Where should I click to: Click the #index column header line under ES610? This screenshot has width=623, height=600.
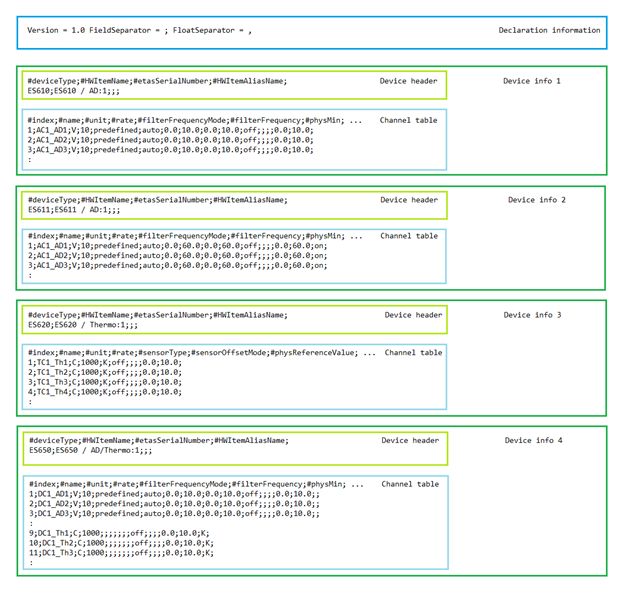pos(195,120)
